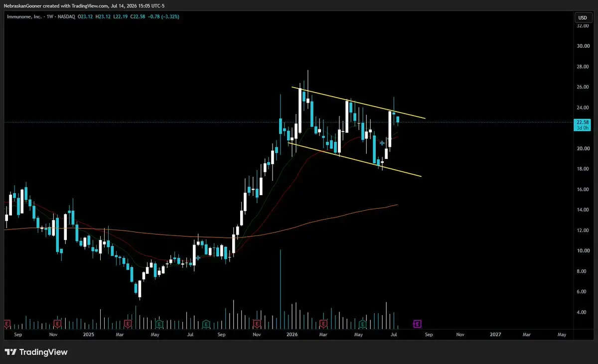Image resolution: width=598 pixels, height=364 pixels.
Task: Click the 30.00 price scale label
Action: pyautogui.click(x=583, y=46)
